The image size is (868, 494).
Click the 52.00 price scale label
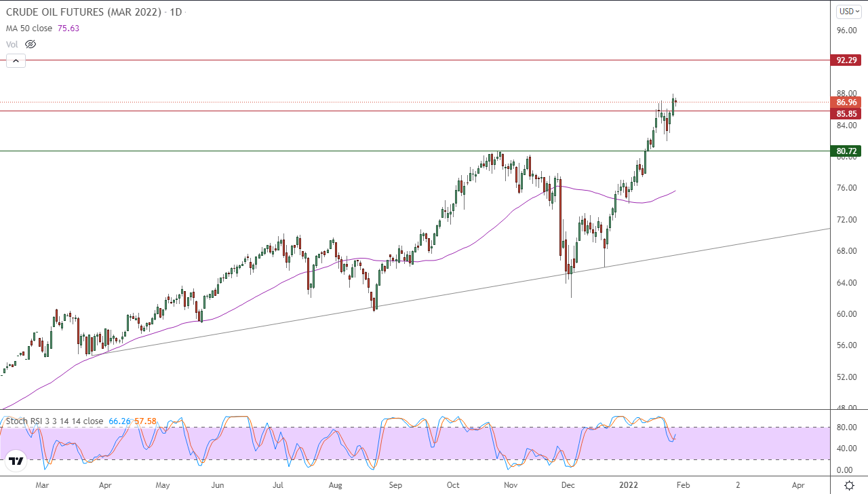[x=847, y=377]
